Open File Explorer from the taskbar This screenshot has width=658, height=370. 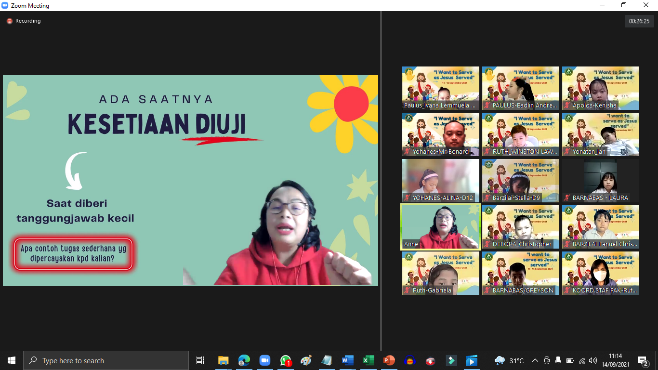click(x=223, y=360)
